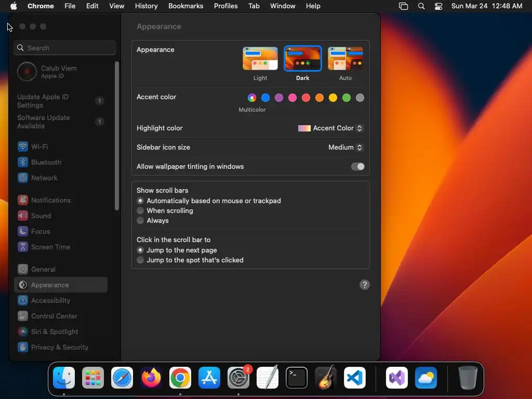Open Sound settings in sidebar
532x399 pixels.
[61, 216]
